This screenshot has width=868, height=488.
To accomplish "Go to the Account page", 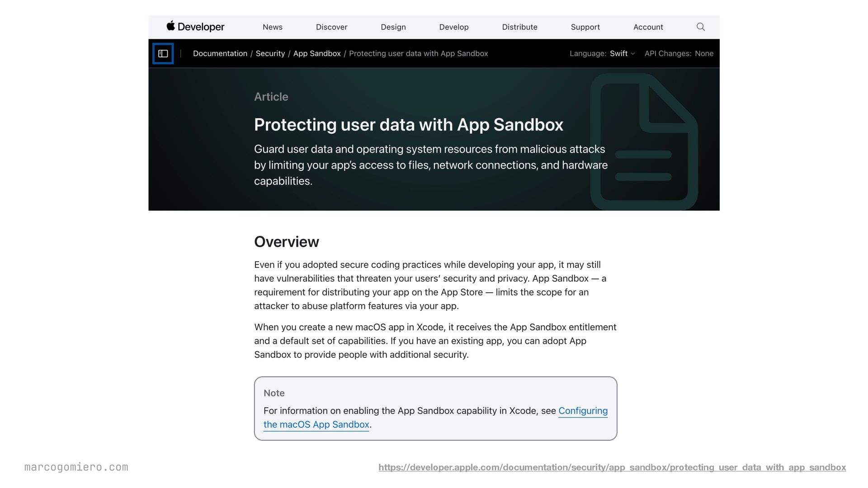I will [x=648, y=27].
